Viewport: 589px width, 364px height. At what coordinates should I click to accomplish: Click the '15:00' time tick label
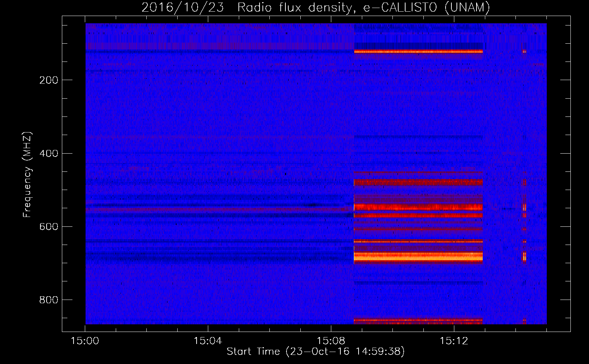tap(85, 341)
